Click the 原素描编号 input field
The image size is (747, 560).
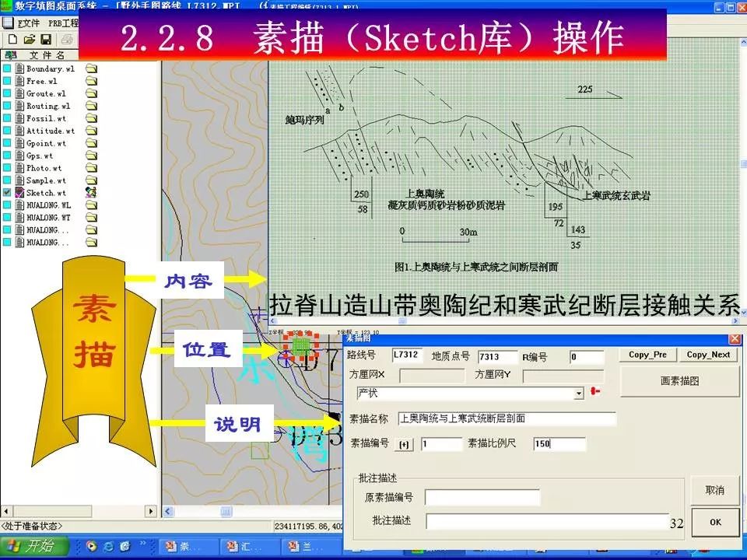click(x=482, y=497)
